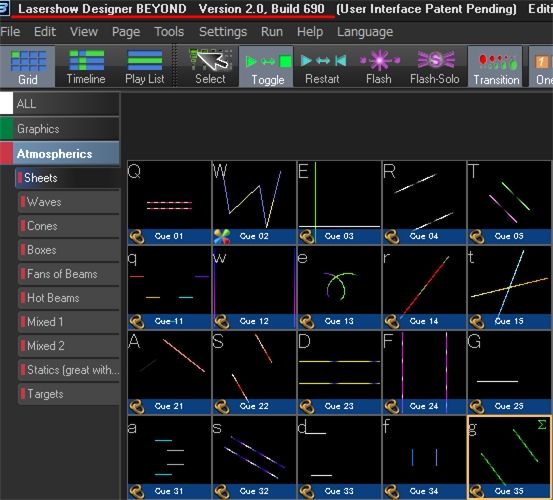Click the green Graphics color swatch
Viewport: 553px width, 500px height.
6,129
